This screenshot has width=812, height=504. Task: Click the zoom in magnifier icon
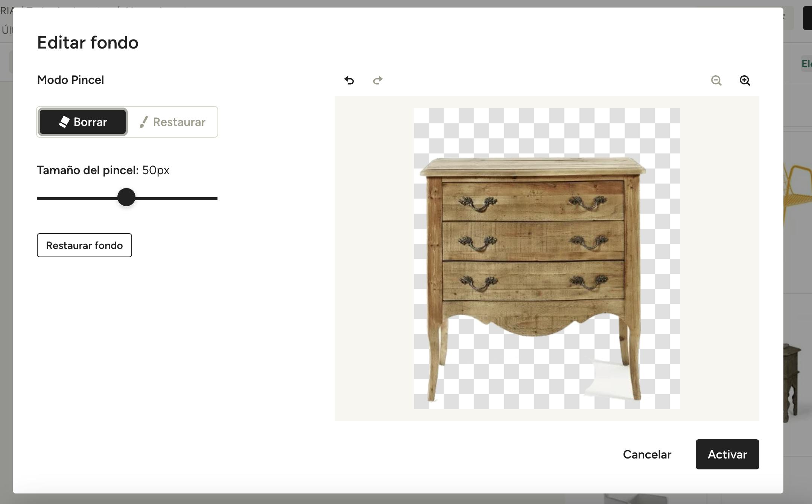[745, 80]
